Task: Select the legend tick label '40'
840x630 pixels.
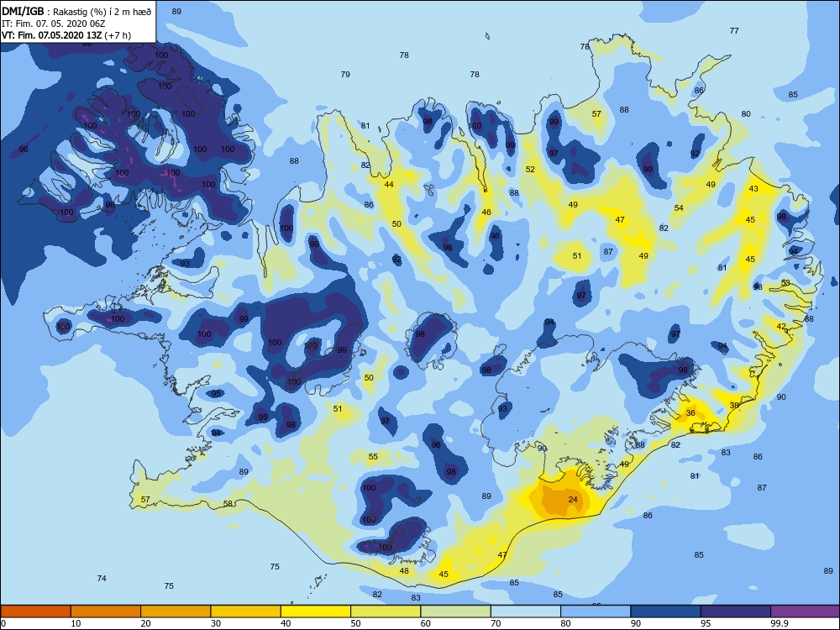Action: pos(286,623)
